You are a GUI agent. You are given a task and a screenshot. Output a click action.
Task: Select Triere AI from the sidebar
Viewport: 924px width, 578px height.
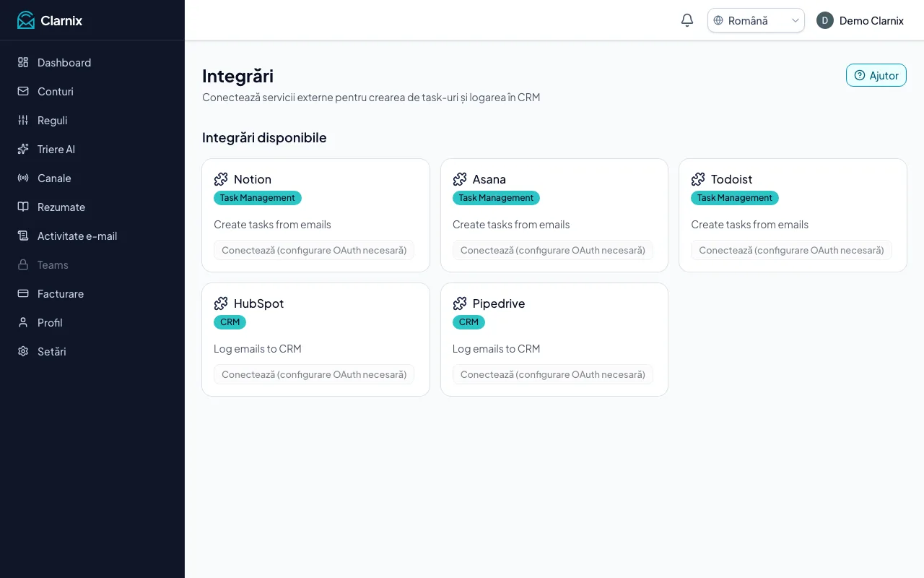click(x=92, y=149)
